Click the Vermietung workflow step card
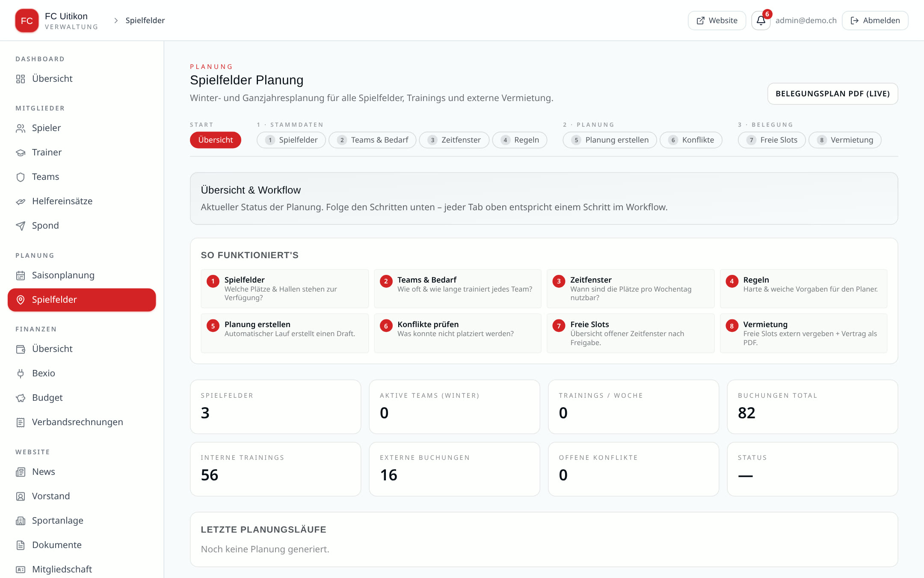This screenshot has height=578, width=924. click(x=803, y=333)
